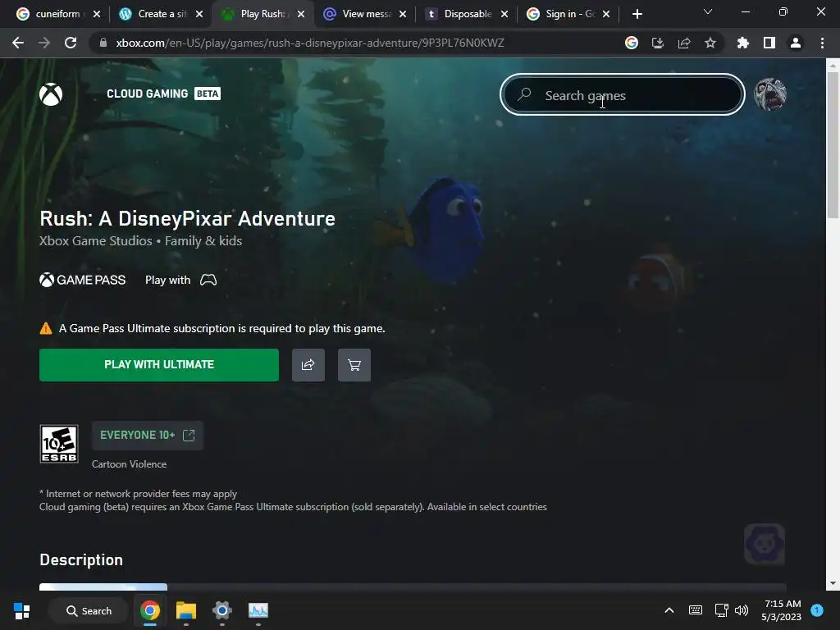Click the touch keyboard tray icon
Viewport: 840px width, 630px height.
pos(696,610)
